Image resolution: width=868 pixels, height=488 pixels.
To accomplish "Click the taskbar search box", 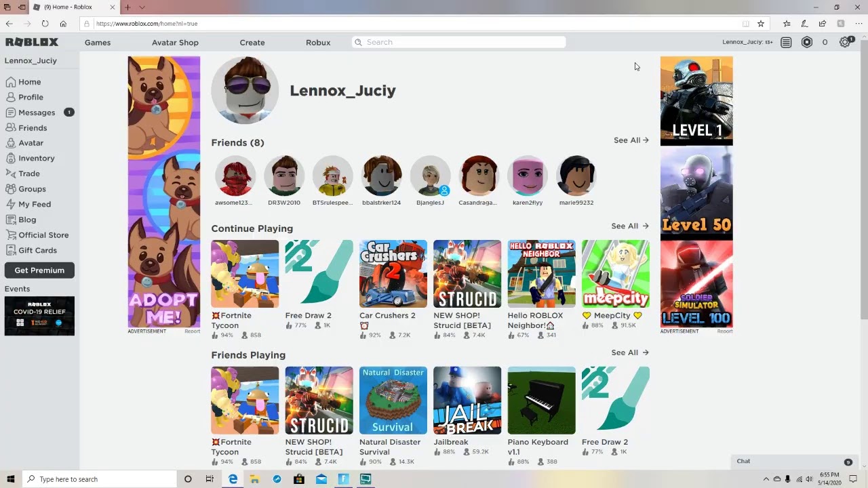I will [x=99, y=479].
